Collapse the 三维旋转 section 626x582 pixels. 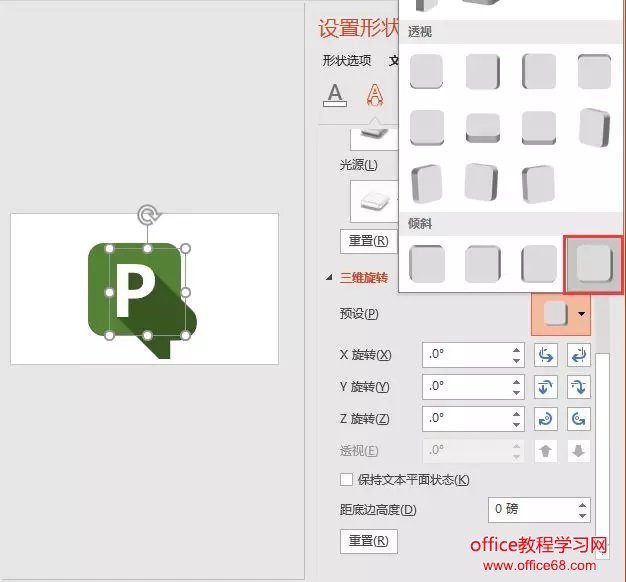329,277
